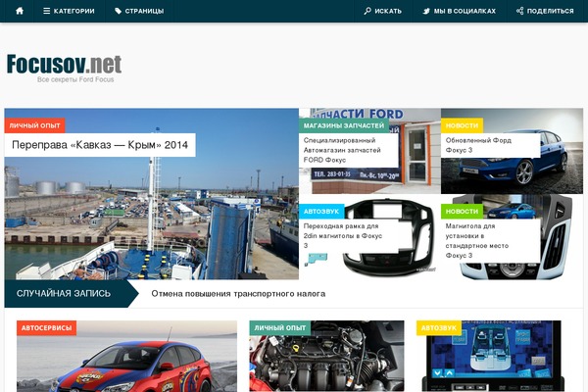This screenshot has width=588, height=392.
Task: Open the Страницы menu
Action: click(139, 11)
